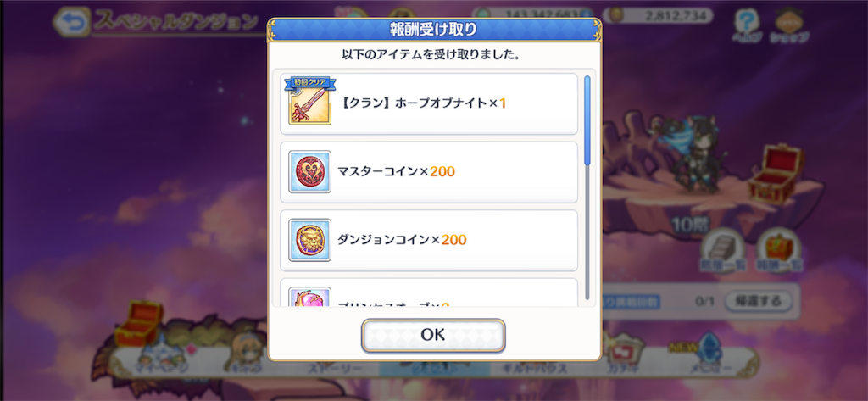The height and width of the screenshot is (401, 868).
Task: Click the 帰還する return button
Action: pyautogui.click(x=759, y=301)
